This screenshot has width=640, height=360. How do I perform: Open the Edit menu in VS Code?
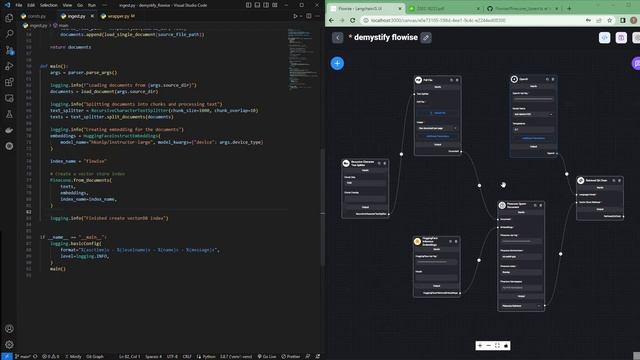(31, 5)
